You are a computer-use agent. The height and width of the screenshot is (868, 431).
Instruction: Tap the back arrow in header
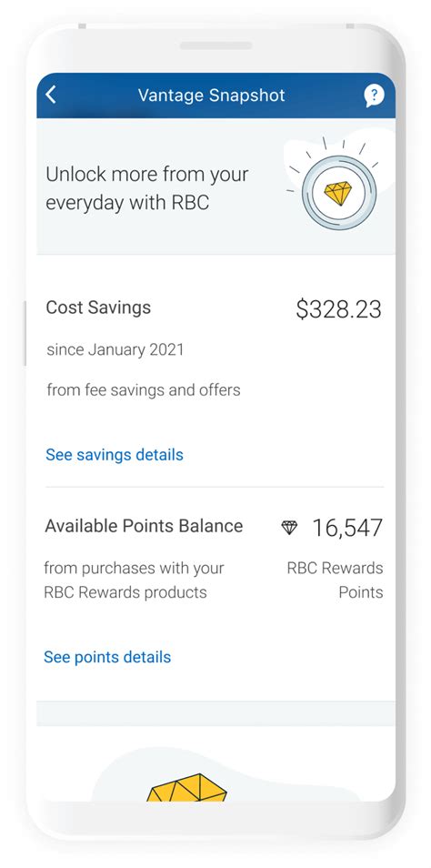51,95
